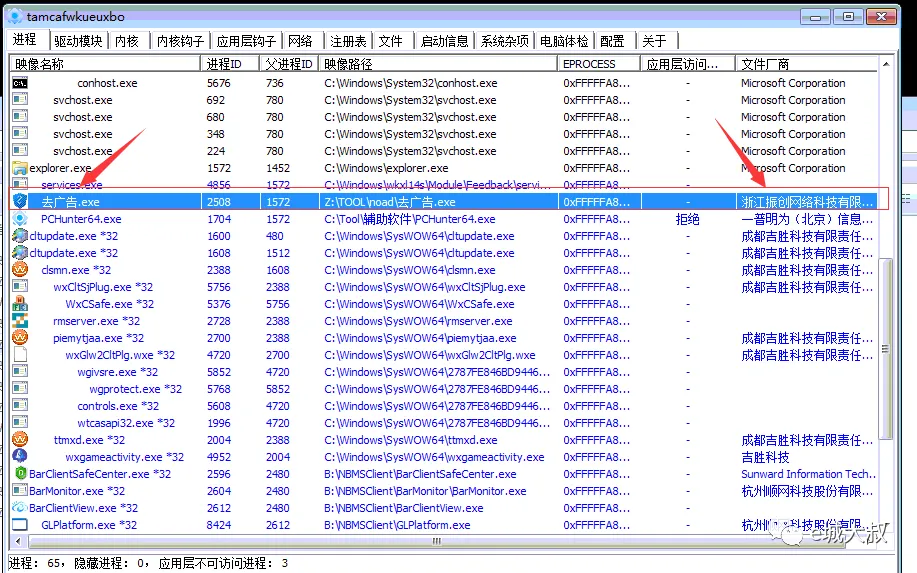
Task: Open the 系统杂项 tab
Action: click(505, 41)
